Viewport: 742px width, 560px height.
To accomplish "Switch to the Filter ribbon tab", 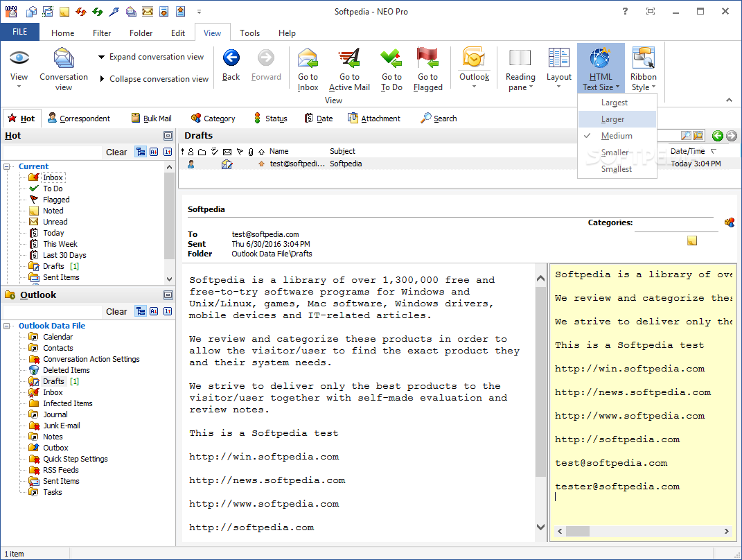I will coord(102,33).
